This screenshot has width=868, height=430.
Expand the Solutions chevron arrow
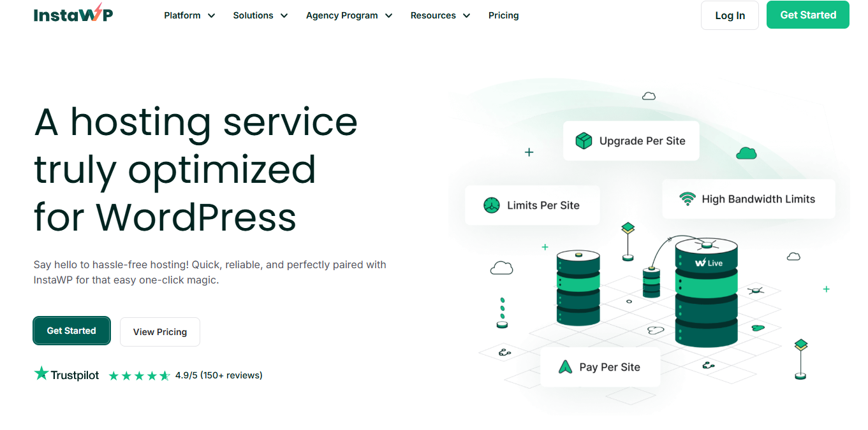point(284,15)
